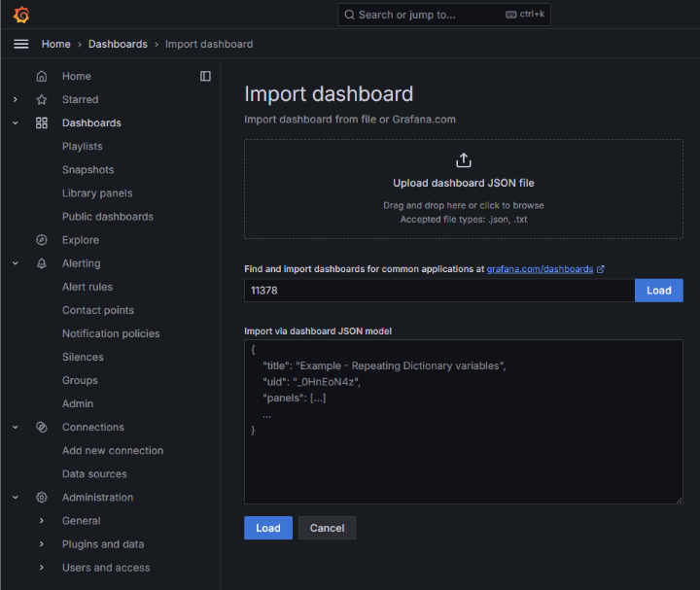Open Notification policies in the sidebar

point(111,333)
